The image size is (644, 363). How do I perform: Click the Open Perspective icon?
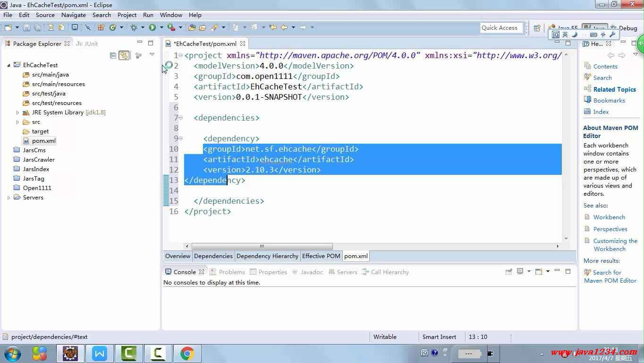point(537,28)
